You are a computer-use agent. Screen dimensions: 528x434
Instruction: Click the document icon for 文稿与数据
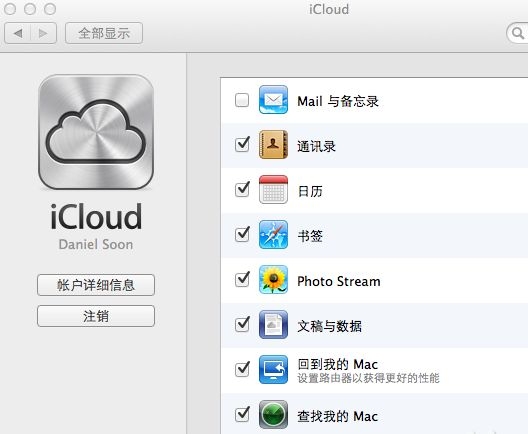(x=273, y=325)
